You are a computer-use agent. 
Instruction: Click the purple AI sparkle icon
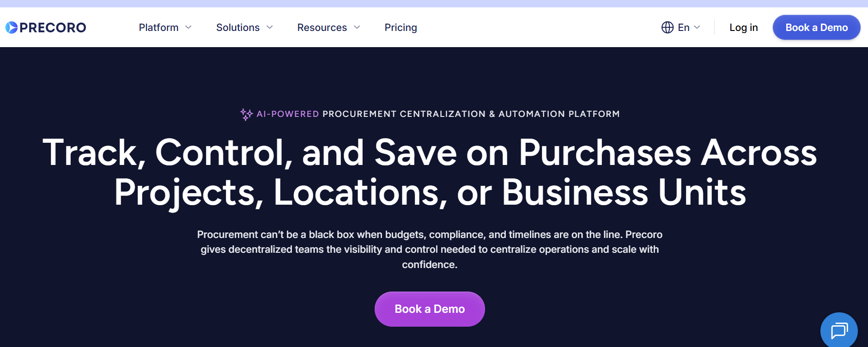246,114
